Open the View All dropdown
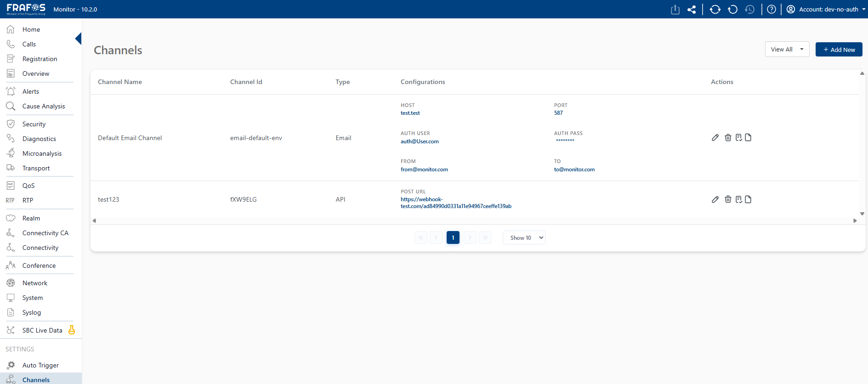The width and height of the screenshot is (868, 384). pyautogui.click(x=787, y=50)
